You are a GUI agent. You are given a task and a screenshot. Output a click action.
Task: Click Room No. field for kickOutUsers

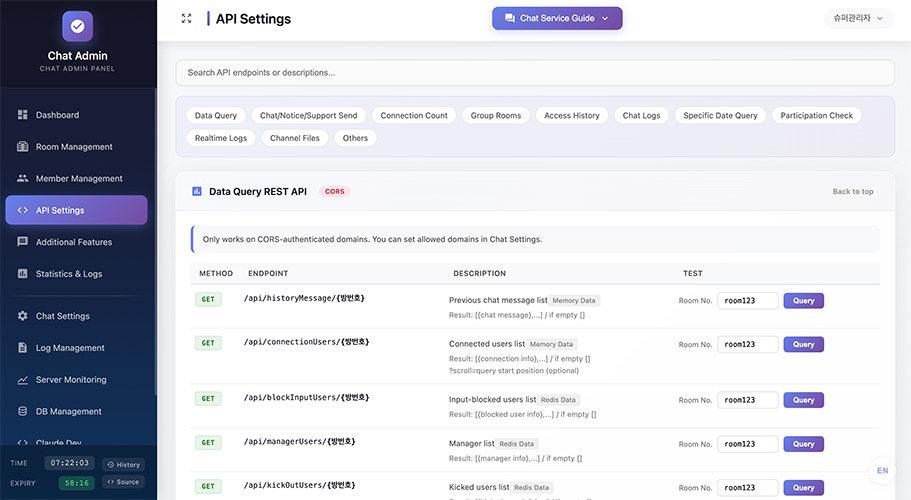748,488
